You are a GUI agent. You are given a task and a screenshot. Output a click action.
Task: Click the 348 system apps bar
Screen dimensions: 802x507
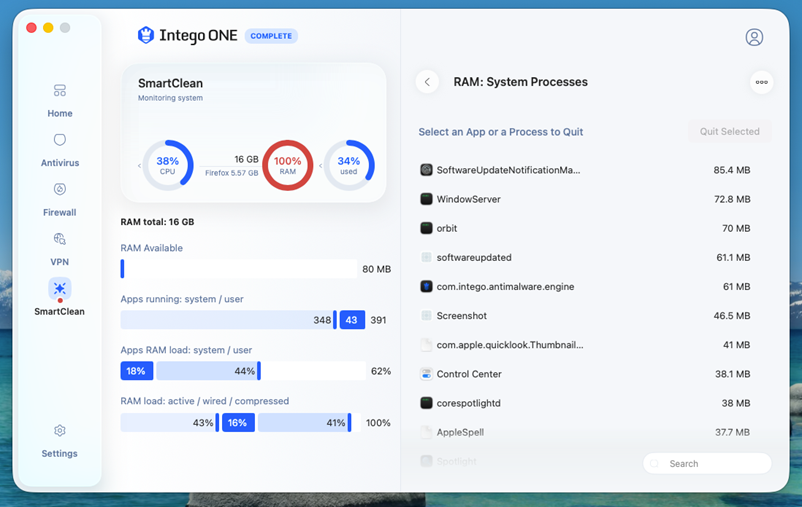click(x=229, y=320)
